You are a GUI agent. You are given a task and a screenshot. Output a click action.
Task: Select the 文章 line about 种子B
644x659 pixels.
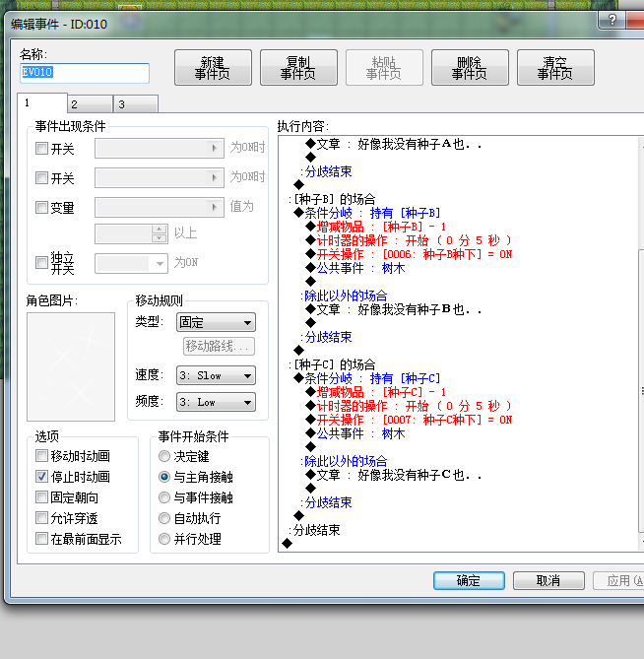[x=393, y=309]
